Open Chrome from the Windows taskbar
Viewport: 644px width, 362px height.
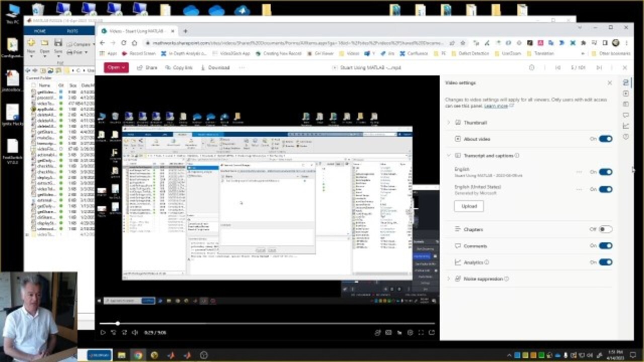(x=138, y=355)
